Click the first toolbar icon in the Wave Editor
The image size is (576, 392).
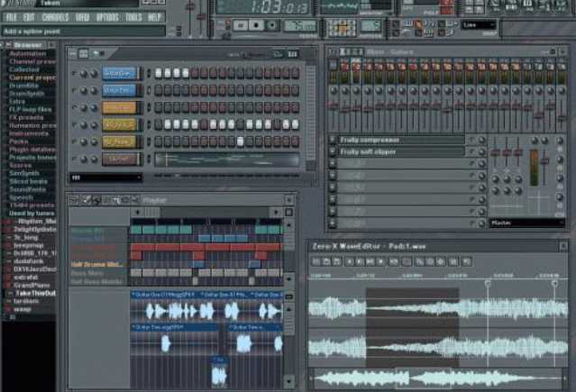(315, 261)
